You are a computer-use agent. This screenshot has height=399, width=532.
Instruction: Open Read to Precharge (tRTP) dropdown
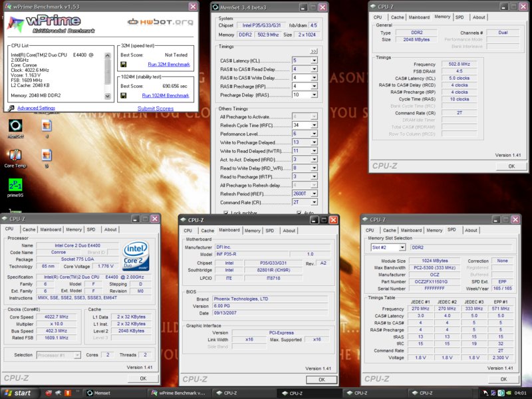click(x=315, y=176)
